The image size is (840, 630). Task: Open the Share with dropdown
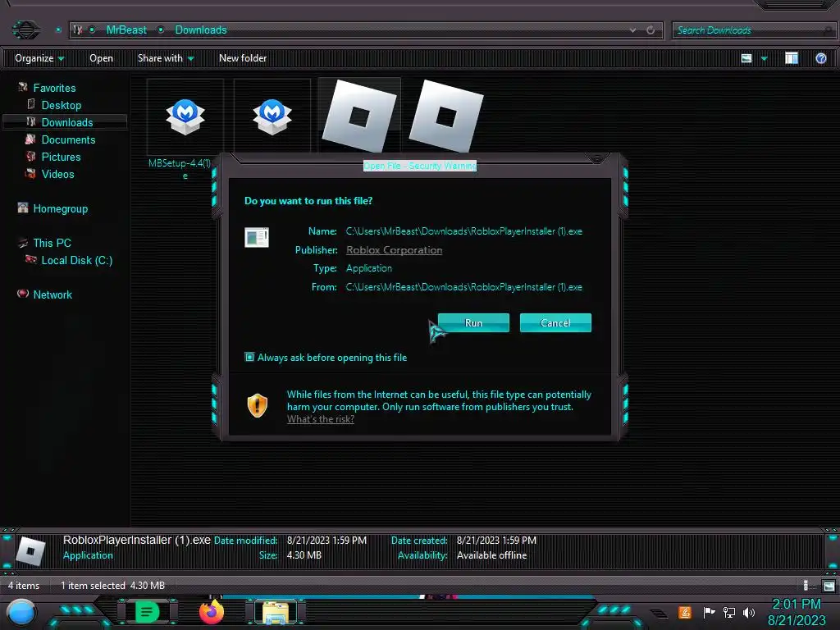(x=166, y=58)
